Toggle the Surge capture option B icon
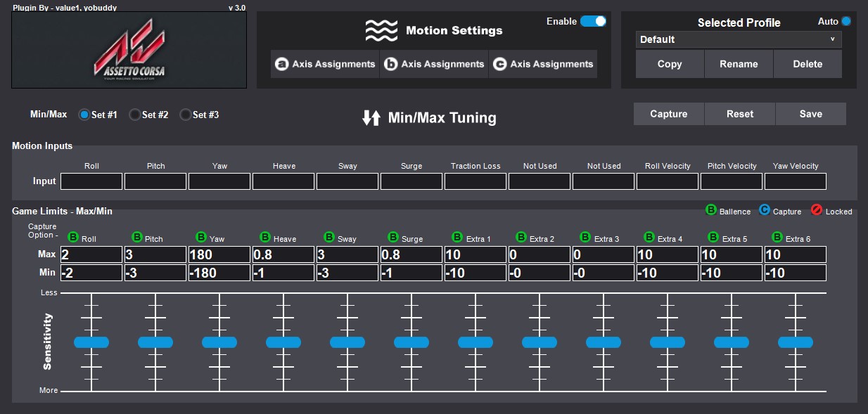The height and width of the screenshot is (414, 868). 393,238
